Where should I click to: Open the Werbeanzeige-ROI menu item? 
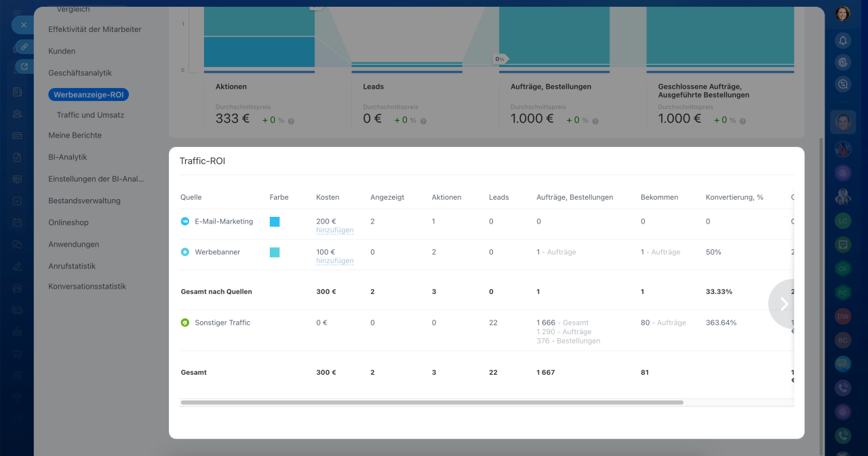pyautogui.click(x=89, y=95)
